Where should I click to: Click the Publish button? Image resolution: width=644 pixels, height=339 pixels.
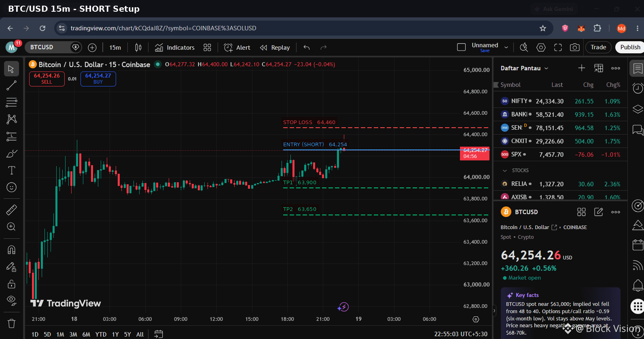[630, 47]
